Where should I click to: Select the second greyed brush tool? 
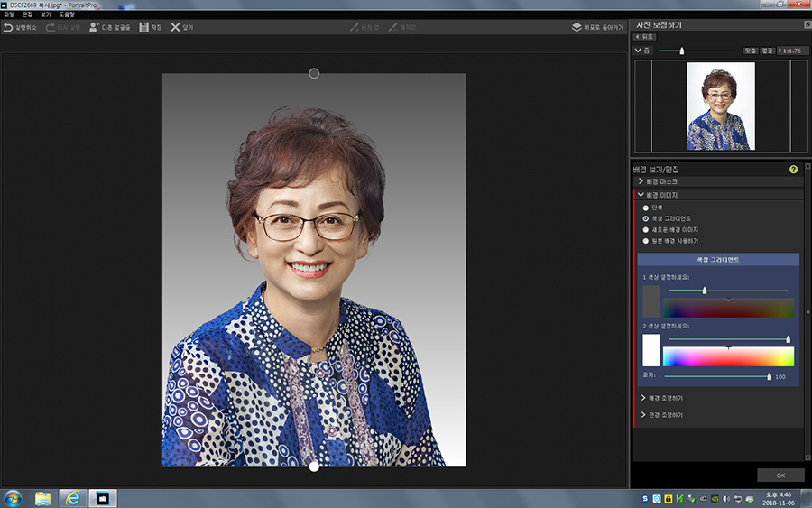[x=393, y=27]
